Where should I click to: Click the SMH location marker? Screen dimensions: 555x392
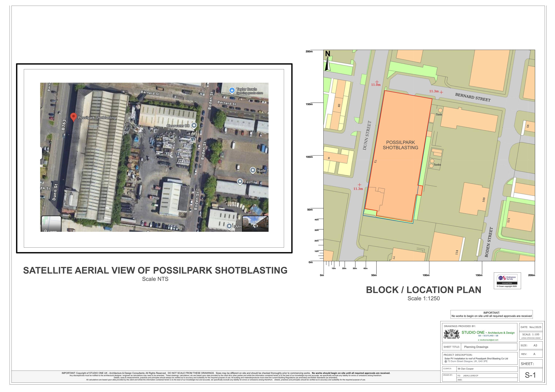229,226
